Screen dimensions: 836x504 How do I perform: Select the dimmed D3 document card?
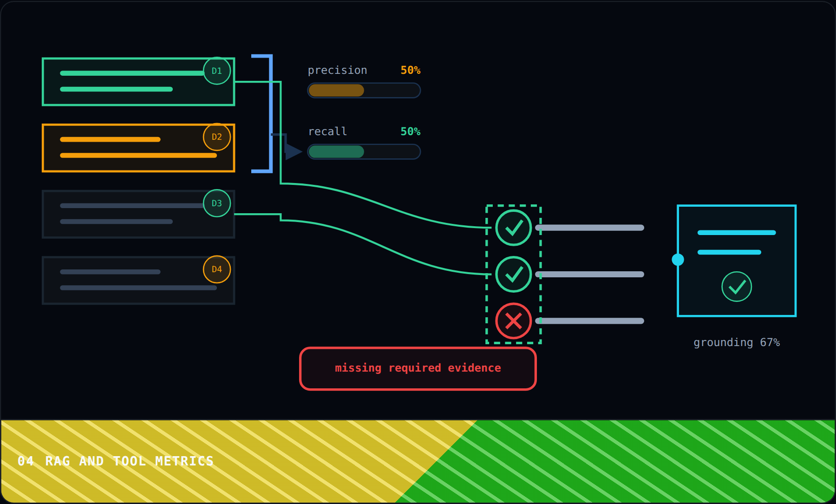(138, 214)
